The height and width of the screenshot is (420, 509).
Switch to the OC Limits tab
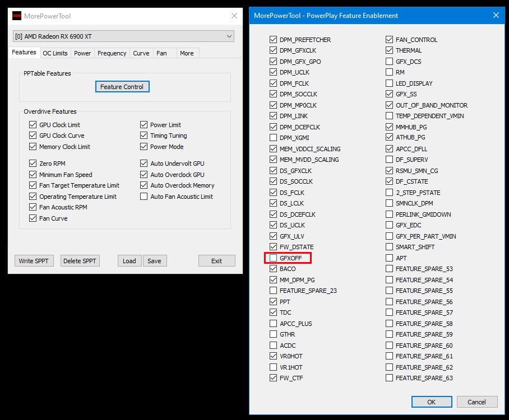(55, 53)
